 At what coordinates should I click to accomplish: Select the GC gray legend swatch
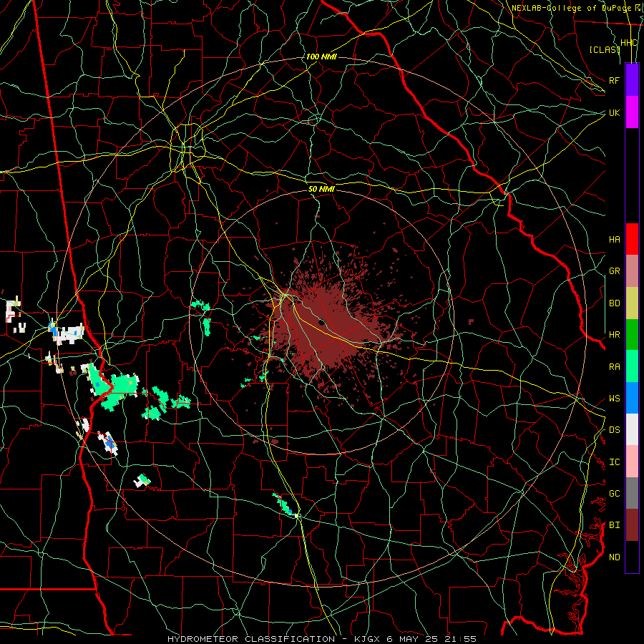[632, 493]
